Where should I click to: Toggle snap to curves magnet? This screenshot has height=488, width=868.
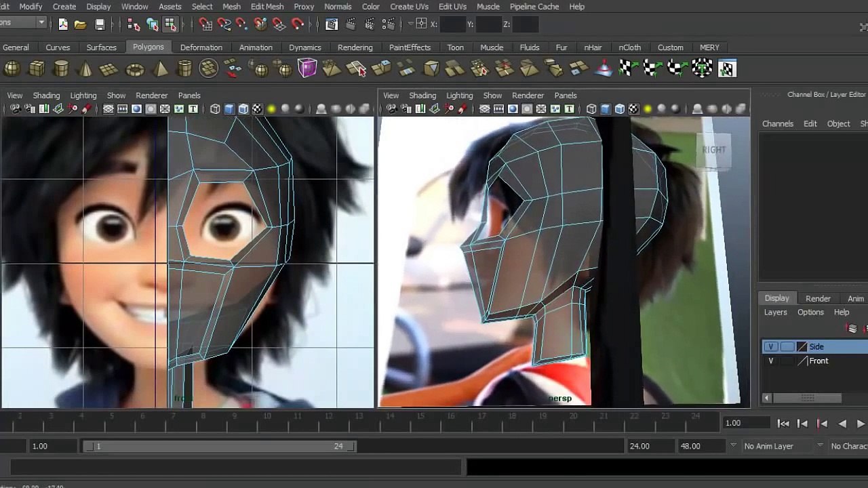tap(224, 24)
